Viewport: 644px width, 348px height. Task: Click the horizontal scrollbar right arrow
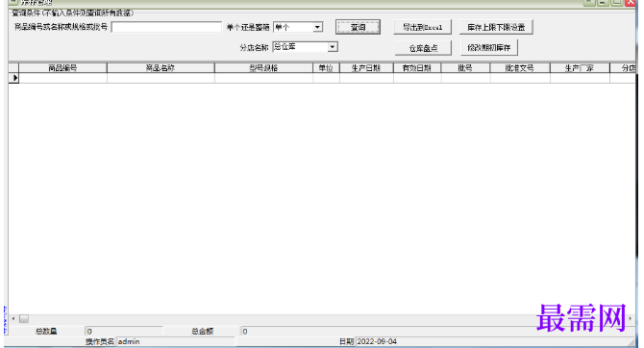click(x=631, y=319)
